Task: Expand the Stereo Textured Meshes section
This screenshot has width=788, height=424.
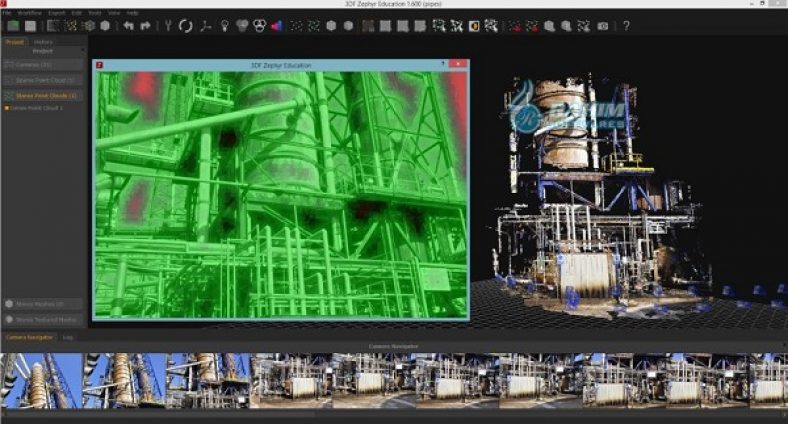Action: click(43, 320)
